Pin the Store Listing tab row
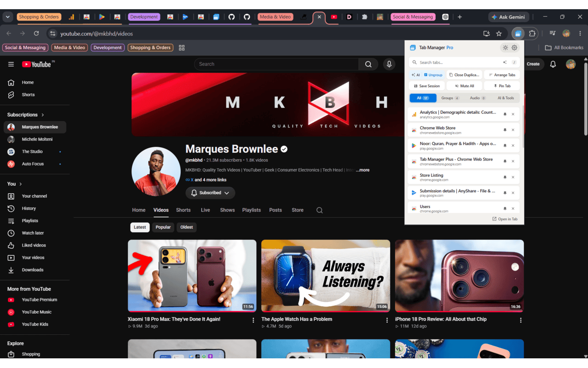Viewport: 588px width, 368px height. (x=505, y=177)
